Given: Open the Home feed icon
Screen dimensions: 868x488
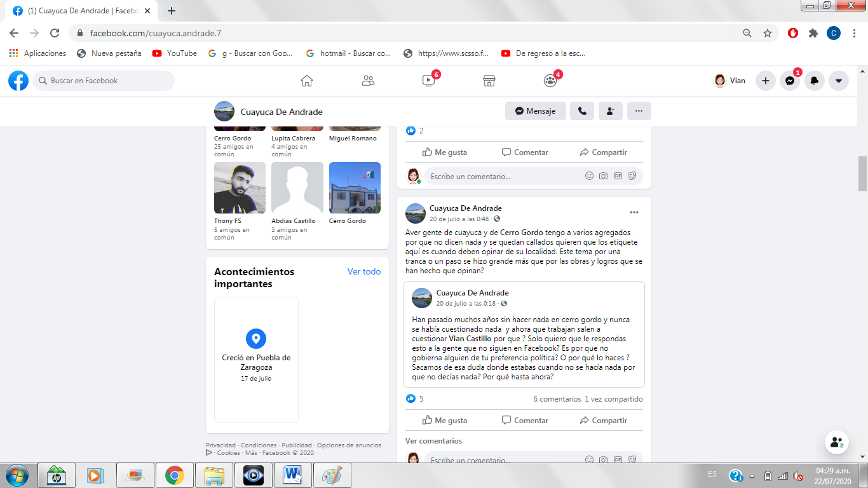Looking at the screenshot, I should [x=307, y=81].
